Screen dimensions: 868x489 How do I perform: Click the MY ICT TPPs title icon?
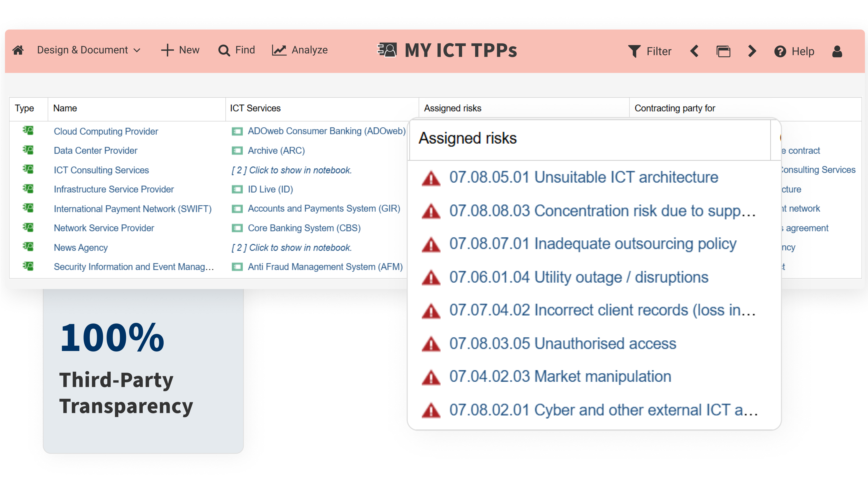click(387, 50)
